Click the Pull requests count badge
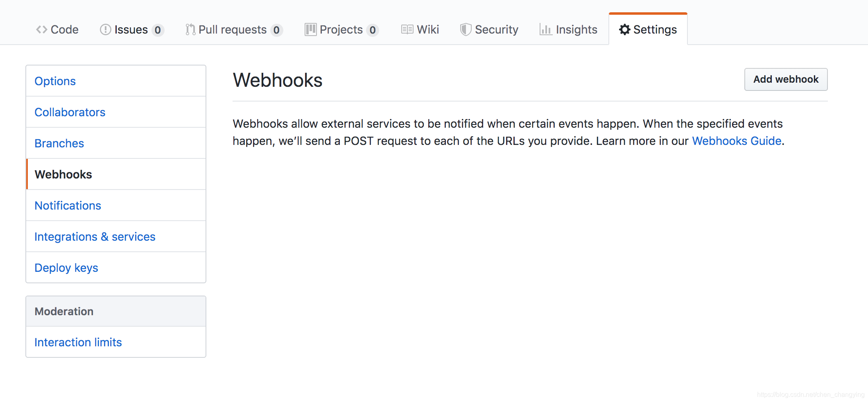This screenshot has width=868, height=402. [276, 30]
